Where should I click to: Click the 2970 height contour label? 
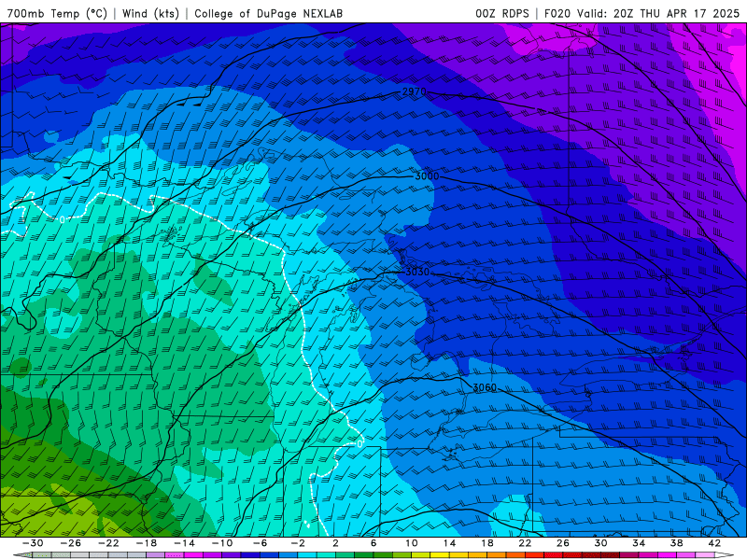coord(414,91)
